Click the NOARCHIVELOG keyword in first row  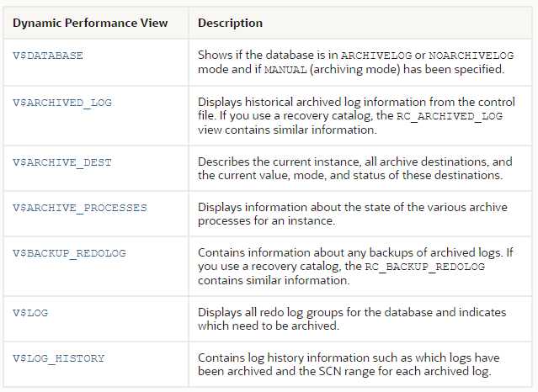coord(471,56)
